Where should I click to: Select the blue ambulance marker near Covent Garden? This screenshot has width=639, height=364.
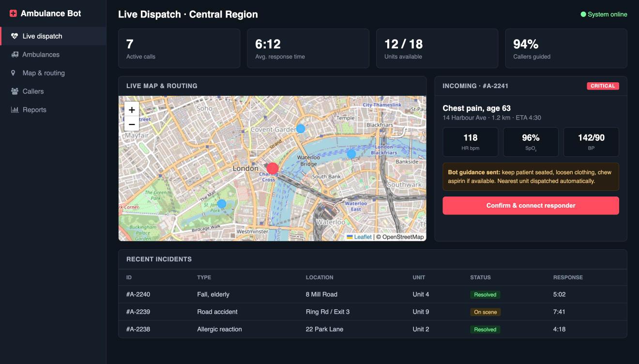(x=301, y=129)
